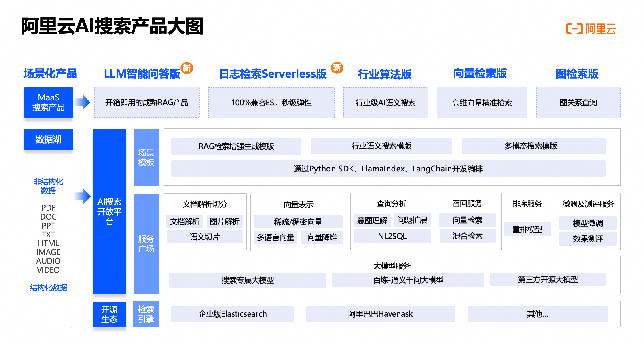Click the 图检索版 heading

pyautogui.click(x=577, y=74)
